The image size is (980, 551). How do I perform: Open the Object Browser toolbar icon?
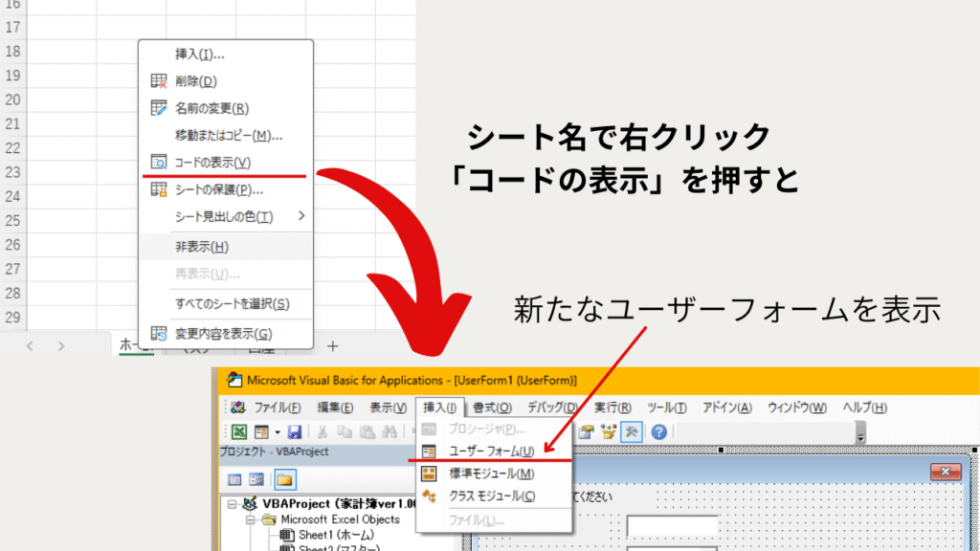pyautogui.click(x=608, y=431)
